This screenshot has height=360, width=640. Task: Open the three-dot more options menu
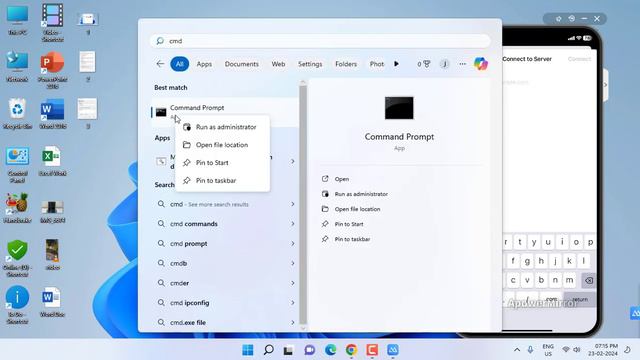(462, 64)
